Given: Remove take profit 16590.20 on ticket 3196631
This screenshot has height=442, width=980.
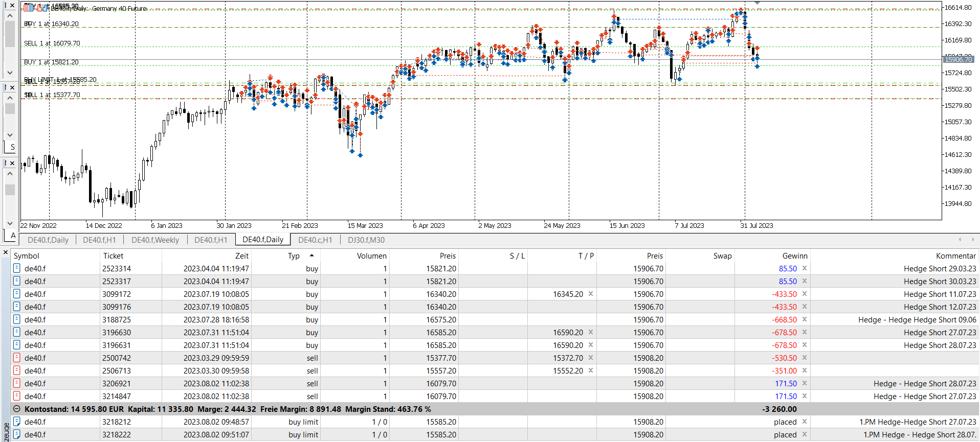Looking at the screenshot, I should [590, 345].
